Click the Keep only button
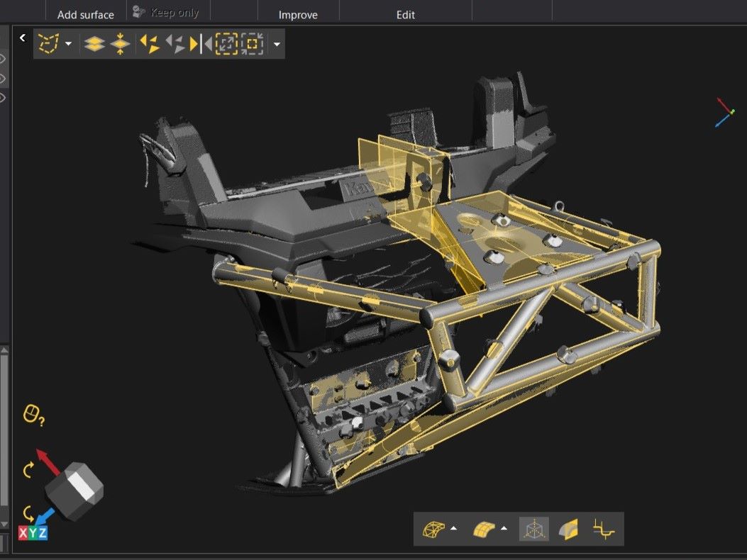Image resolution: width=747 pixels, height=560 pixels. pyautogui.click(x=167, y=12)
